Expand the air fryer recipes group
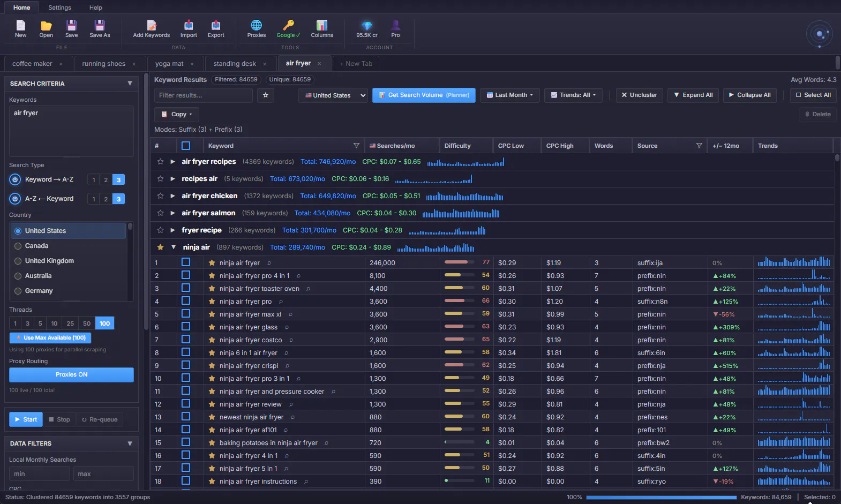This screenshot has height=504, width=841. pos(172,162)
